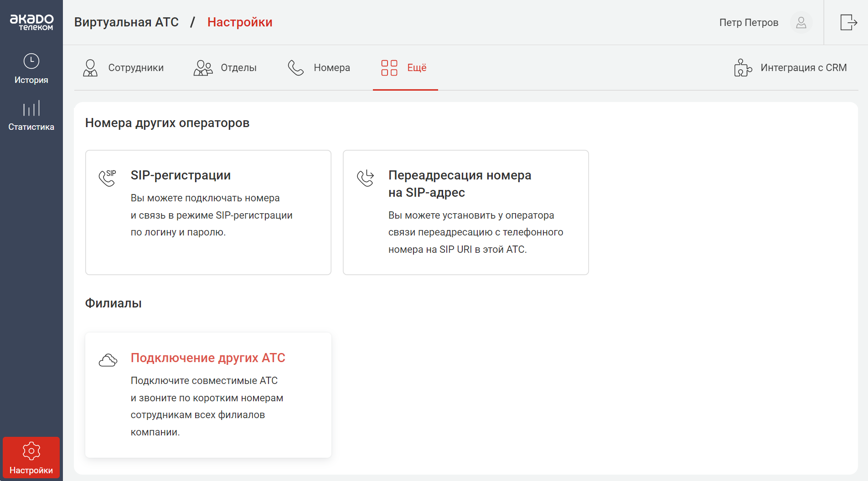868x481 pixels.
Task: Open История label in sidebar
Action: [31, 80]
